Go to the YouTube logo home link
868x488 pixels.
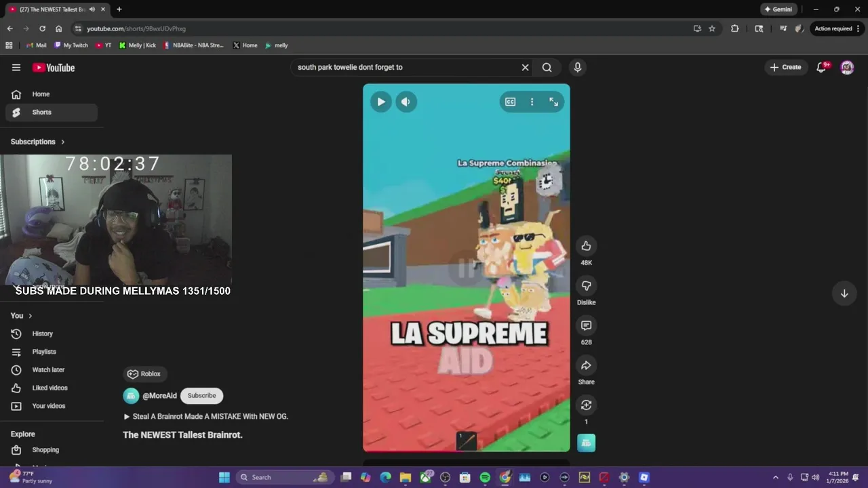pos(54,67)
